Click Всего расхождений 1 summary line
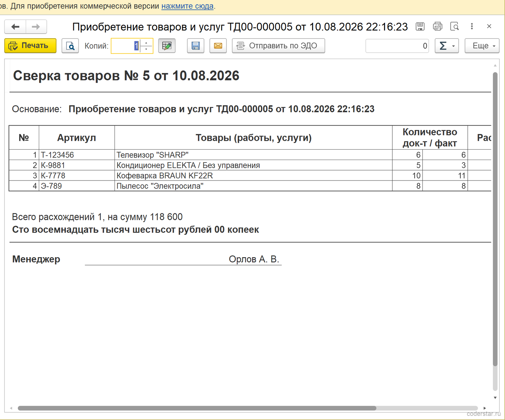505x420 pixels. pos(97,217)
